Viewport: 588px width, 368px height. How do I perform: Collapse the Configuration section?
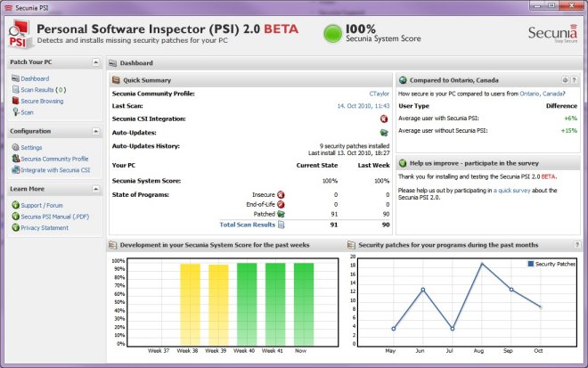(x=94, y=131)
